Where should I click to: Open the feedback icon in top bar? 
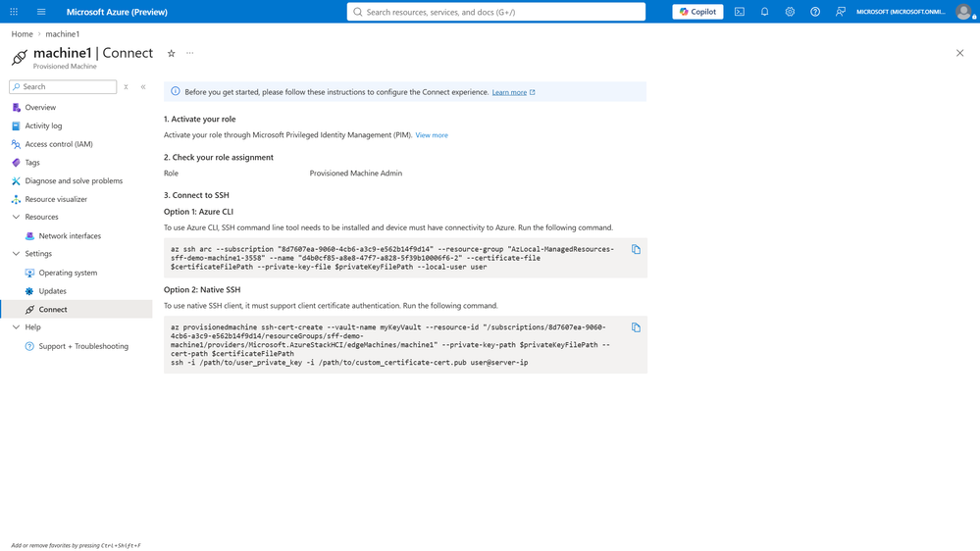[841, 12]
